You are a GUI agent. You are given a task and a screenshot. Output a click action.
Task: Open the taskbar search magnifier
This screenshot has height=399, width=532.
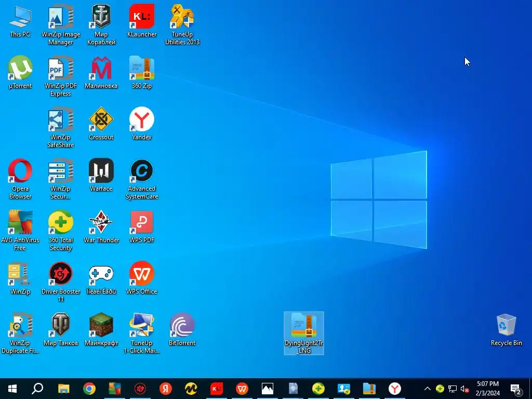(37, 389)
